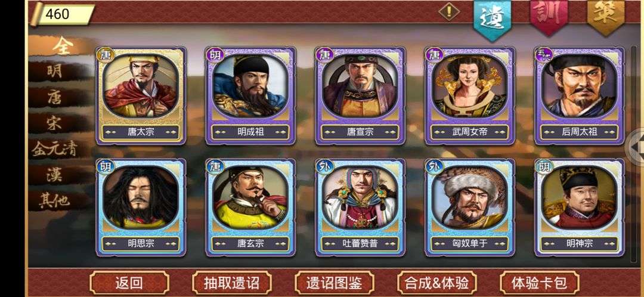
Task: Open the teal 遗 banner icon
Action: (492, 18)
